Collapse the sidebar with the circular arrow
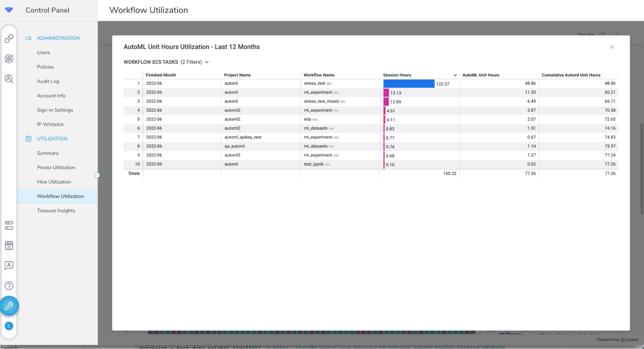 97,175
